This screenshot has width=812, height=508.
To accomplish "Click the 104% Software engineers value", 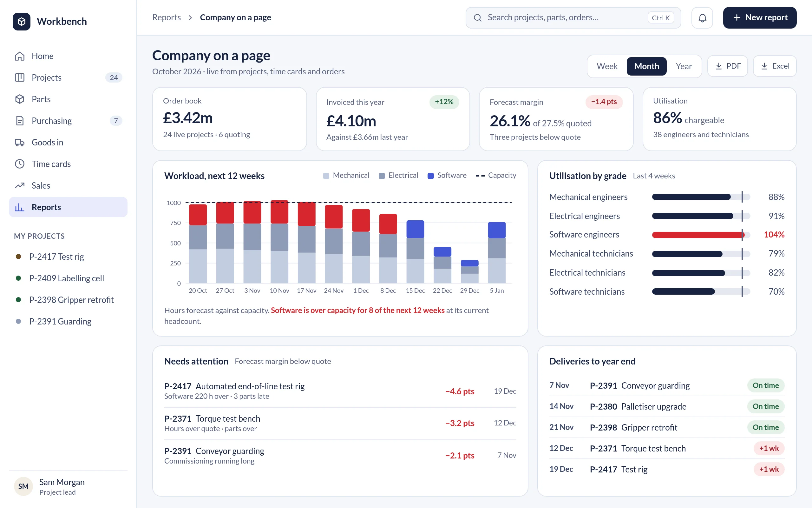I will (774, 235).
